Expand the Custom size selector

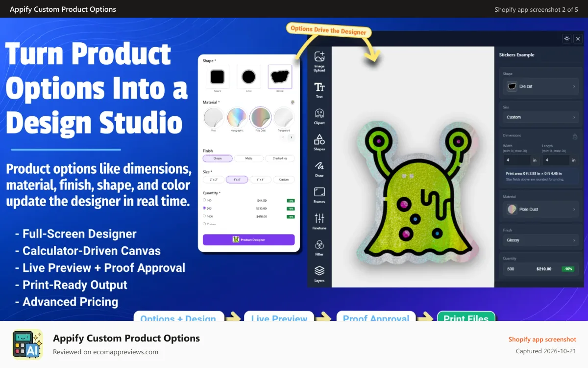pos(541,117)
